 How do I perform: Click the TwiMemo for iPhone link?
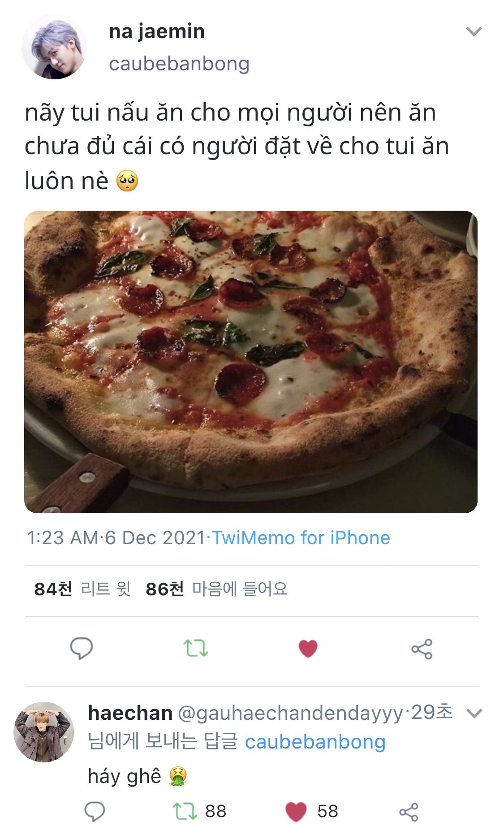(x=301, y=538)
